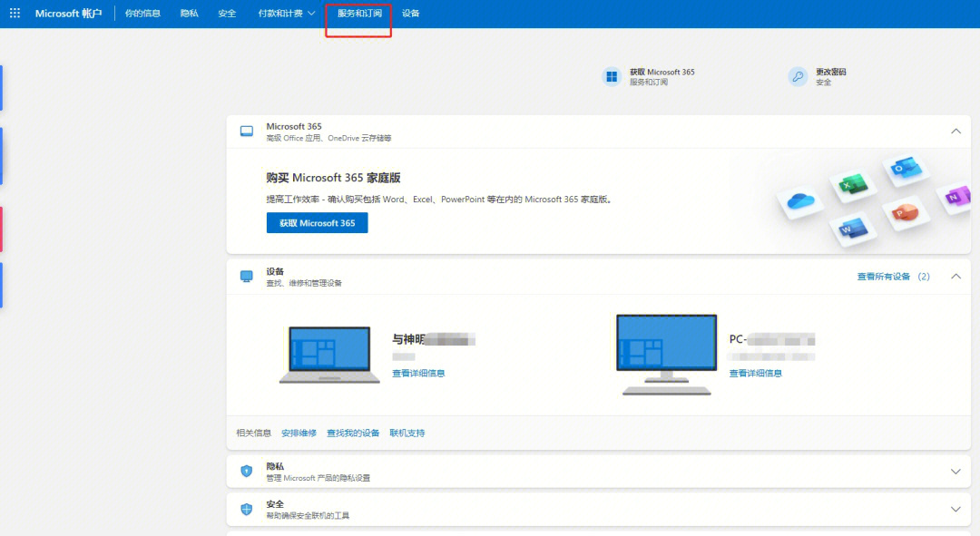
Task: View details for the 与神明 laptop
Action: (x=418, y=373)
